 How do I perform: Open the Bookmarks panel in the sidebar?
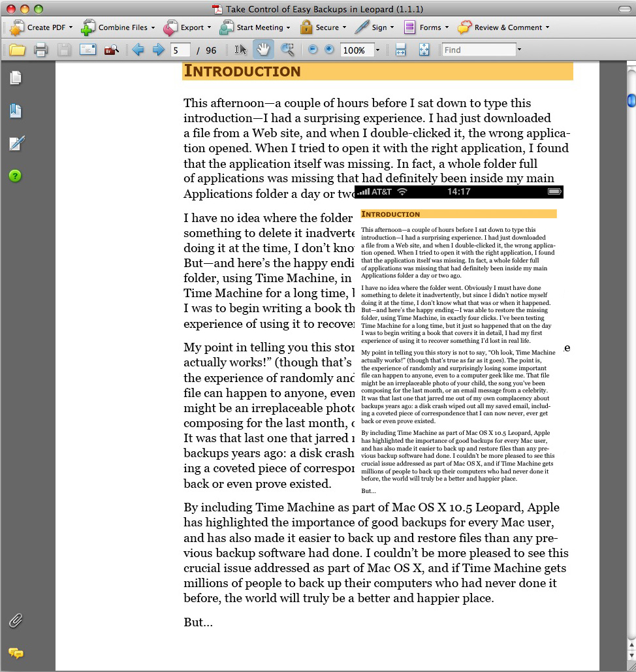[x=16, y=110]
